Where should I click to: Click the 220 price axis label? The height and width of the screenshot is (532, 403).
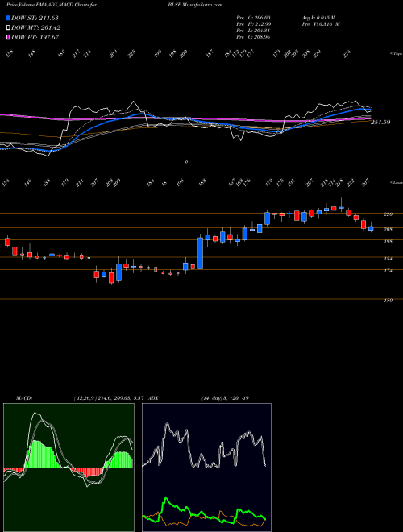[x=388, y=214]
